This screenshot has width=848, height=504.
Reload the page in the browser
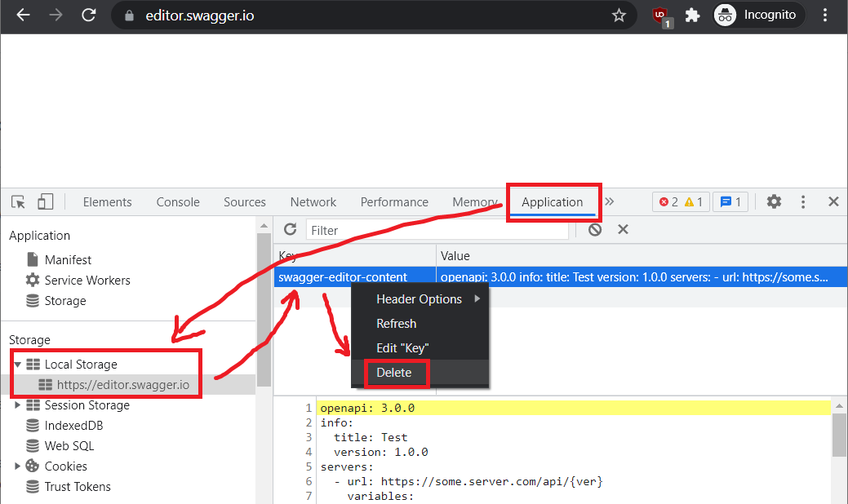(89, 14)
